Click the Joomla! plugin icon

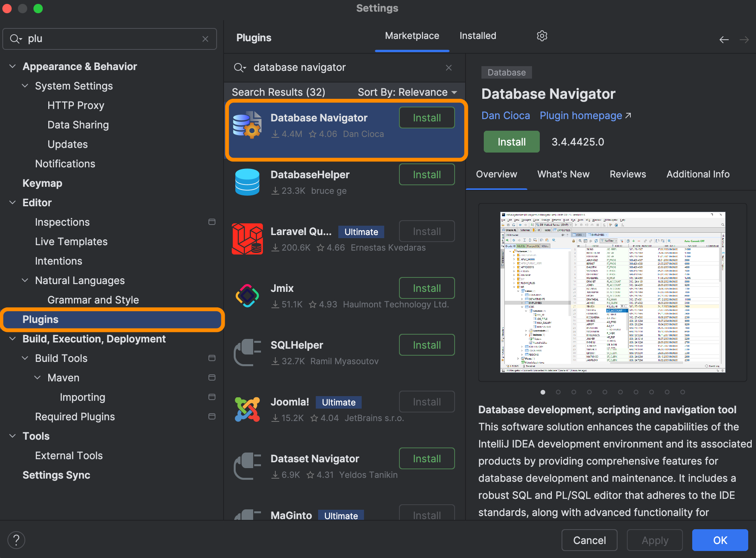click(x=247, y=409)
